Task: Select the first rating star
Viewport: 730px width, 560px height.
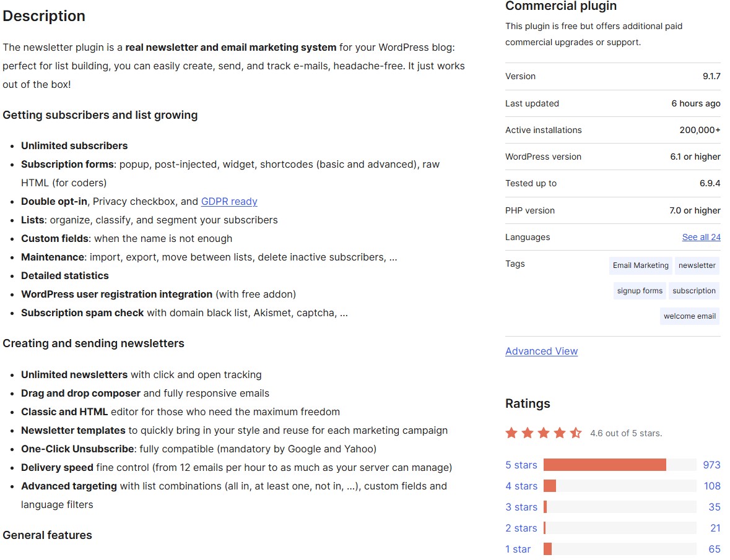Action: point(512,433)
